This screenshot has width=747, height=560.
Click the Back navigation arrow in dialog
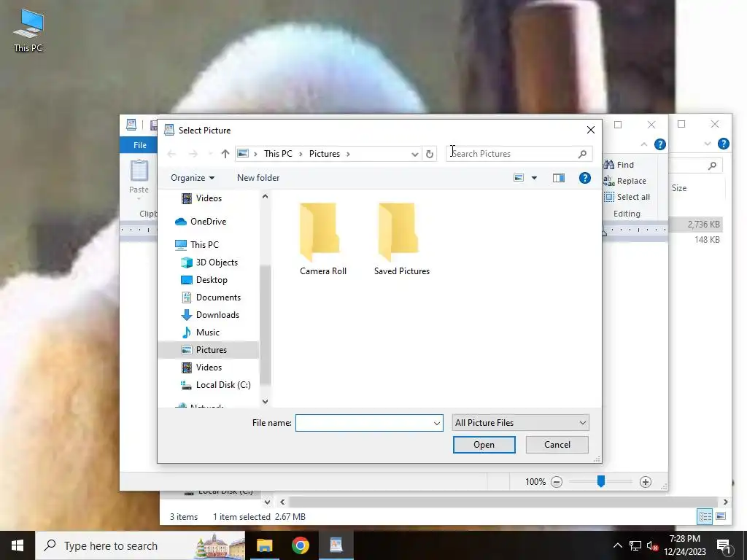pyautogui.click(x=172, y=154)
